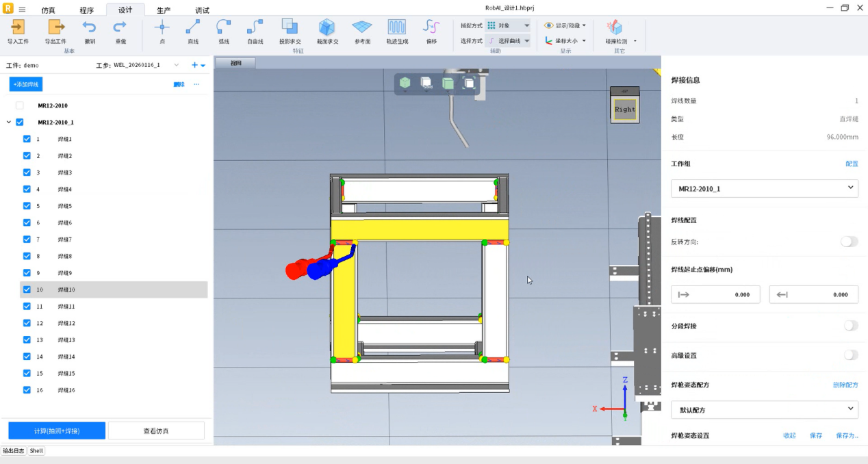
Task: Toggle the 反转方向 switch
Action: (849, 242)
